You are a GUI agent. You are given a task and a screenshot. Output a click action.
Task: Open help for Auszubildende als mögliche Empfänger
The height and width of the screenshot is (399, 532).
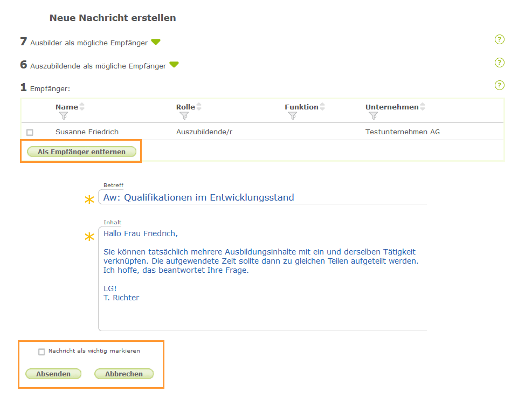500,63
